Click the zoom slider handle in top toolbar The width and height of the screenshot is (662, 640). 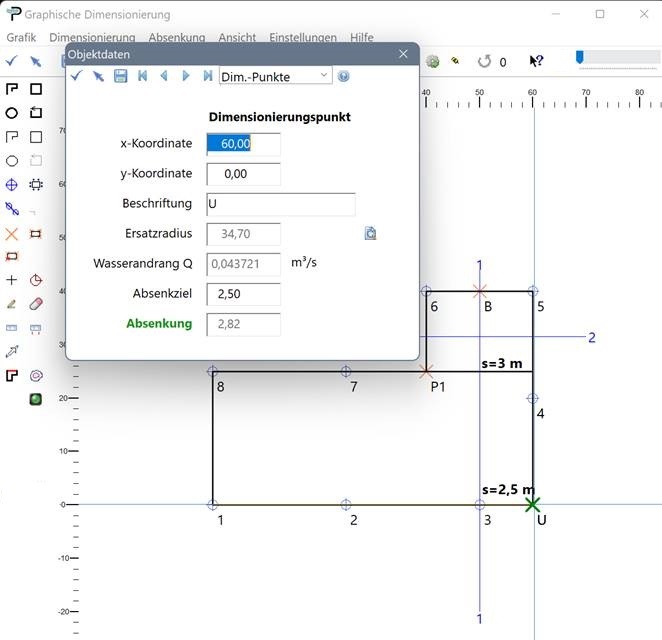(x=580, y=58)
